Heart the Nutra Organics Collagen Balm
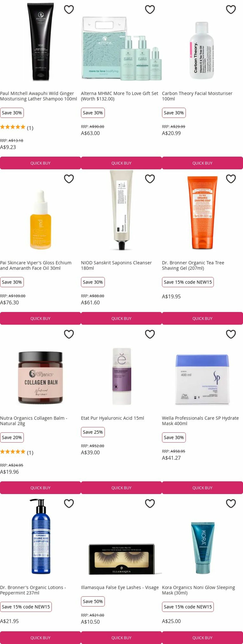This screenshot has width=243, height=644. coord(69,334)
